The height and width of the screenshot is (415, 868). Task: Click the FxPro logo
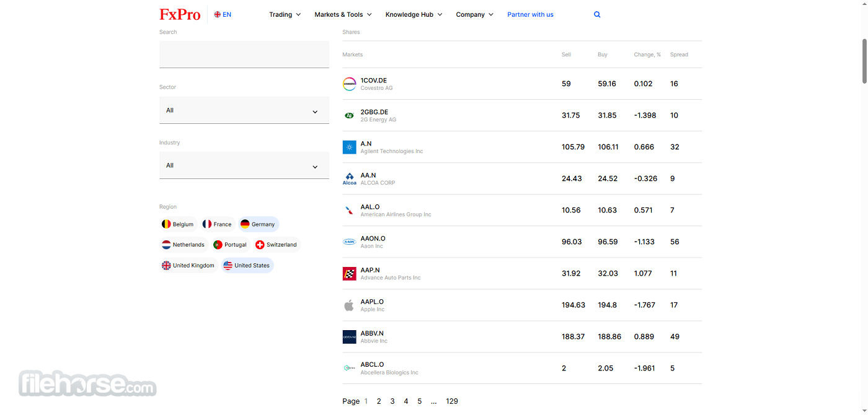pos(180,14)
